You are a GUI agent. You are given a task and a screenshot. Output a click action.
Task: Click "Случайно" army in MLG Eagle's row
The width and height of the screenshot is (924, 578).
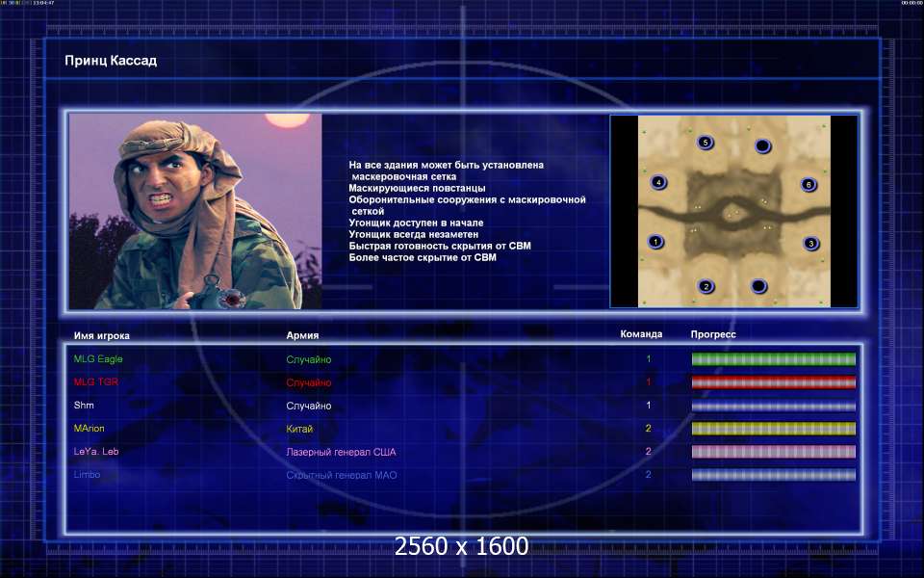[x=309, y=359]
